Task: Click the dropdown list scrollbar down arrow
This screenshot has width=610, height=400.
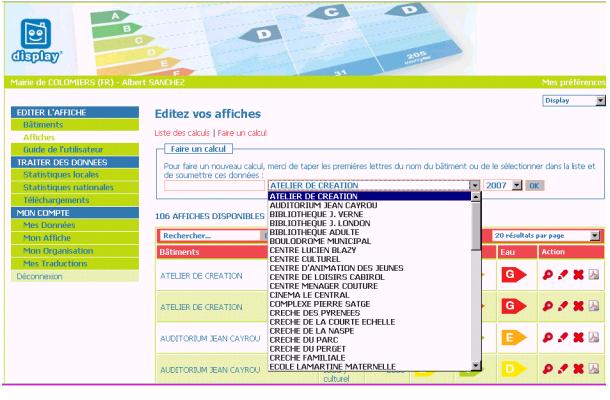Action: click(476, 366)
